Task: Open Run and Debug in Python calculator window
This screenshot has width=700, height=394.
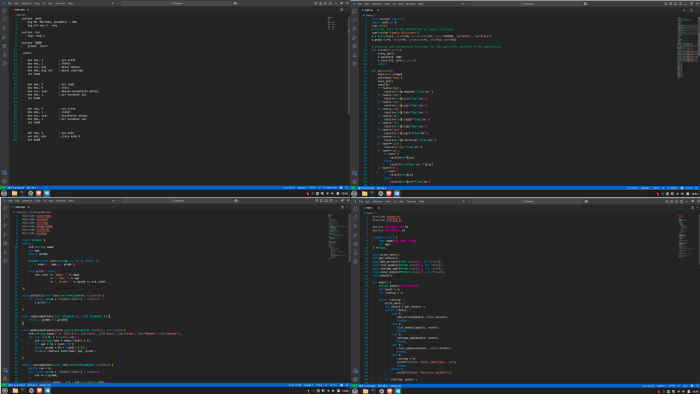Action: pos(354,37)
